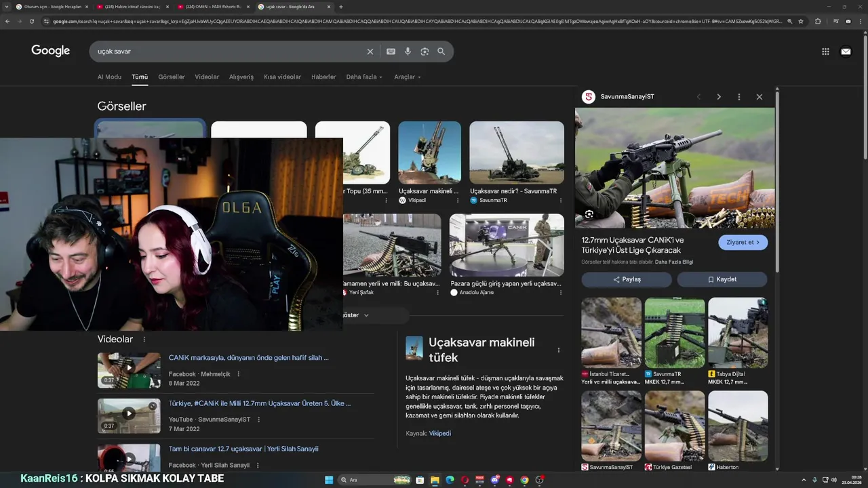Image resolution: width=868 pixels, height=488 pixels.
Task: Go to the next image in the side panel
Action: pos(719,97)
